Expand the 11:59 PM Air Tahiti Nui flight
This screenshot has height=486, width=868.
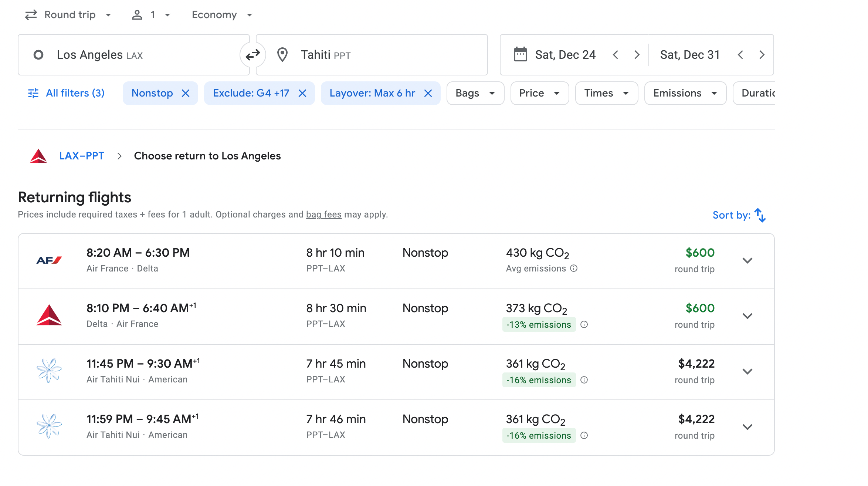coord(747,427)
